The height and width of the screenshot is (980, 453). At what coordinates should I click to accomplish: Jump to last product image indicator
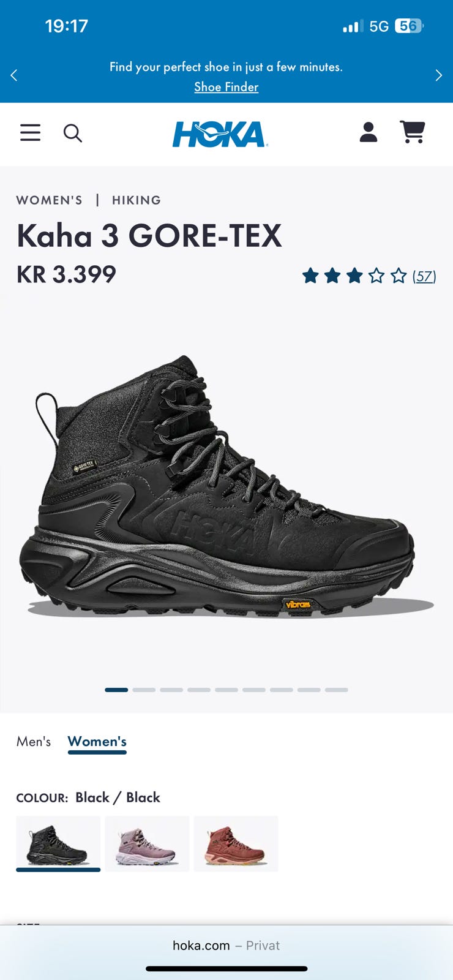click(337, 690)
